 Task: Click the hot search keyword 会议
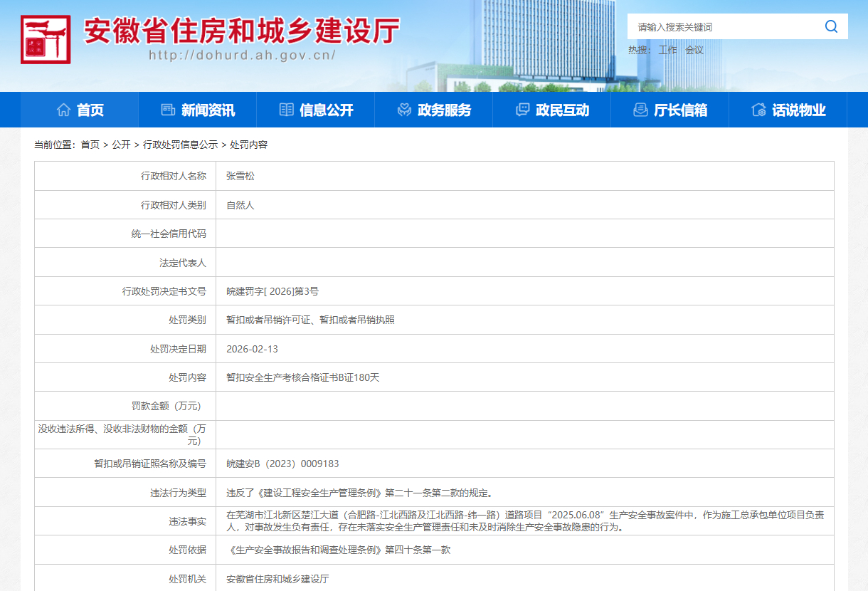694,50
